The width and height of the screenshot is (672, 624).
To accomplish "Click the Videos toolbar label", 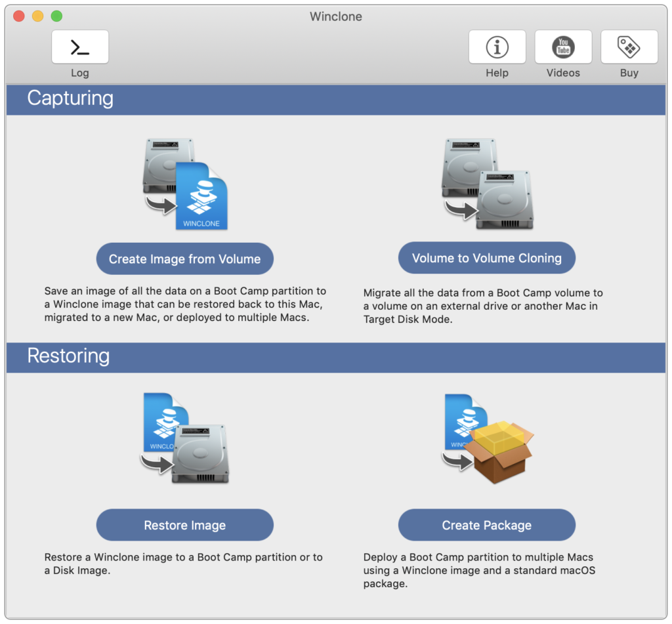I will (562, 73).
